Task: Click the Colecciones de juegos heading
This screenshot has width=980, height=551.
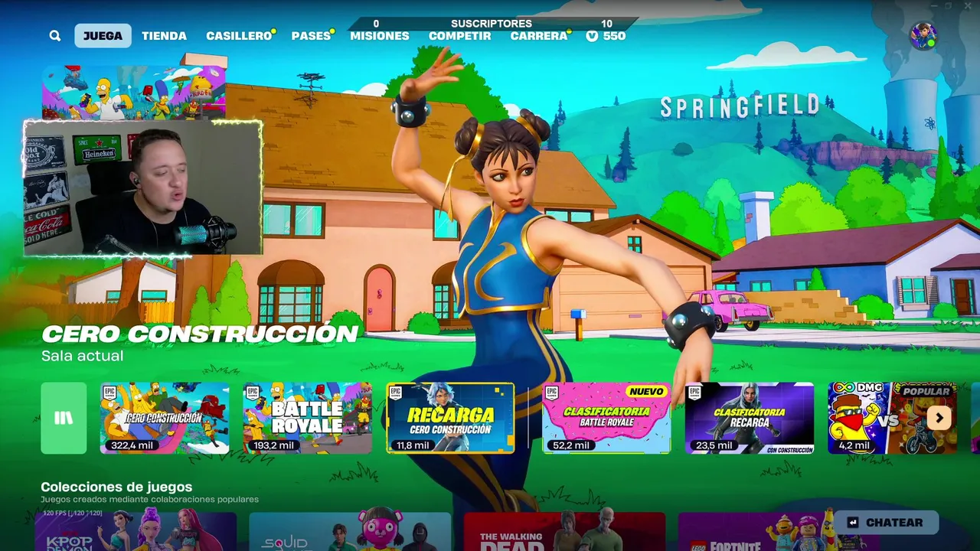Action: click(x=116, y=487)
